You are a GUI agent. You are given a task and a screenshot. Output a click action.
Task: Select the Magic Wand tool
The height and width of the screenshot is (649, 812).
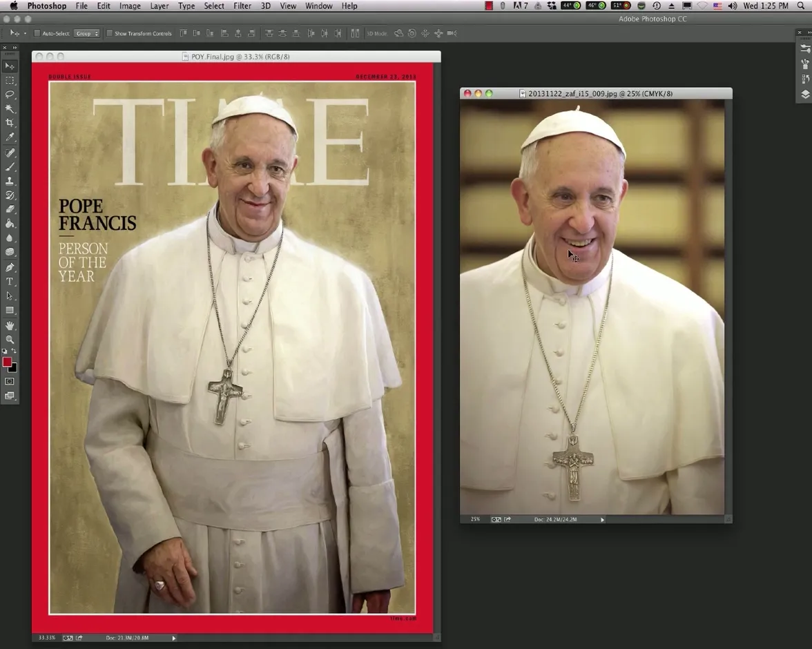pyautogui.click(x=10, y=109)
